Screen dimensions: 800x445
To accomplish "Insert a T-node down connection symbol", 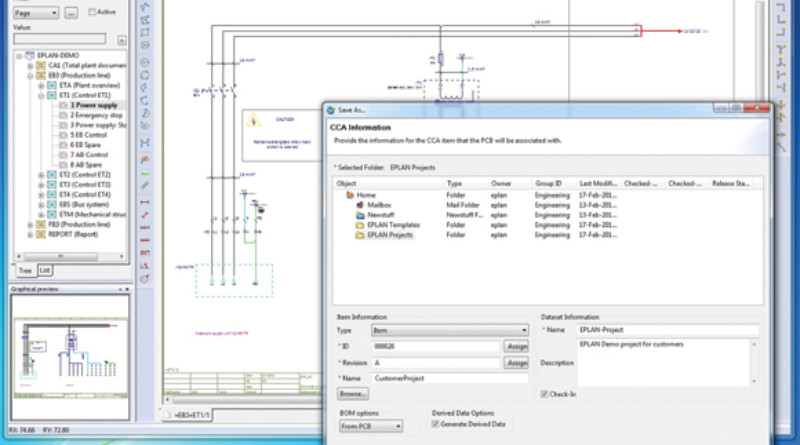I will point(781,50).
